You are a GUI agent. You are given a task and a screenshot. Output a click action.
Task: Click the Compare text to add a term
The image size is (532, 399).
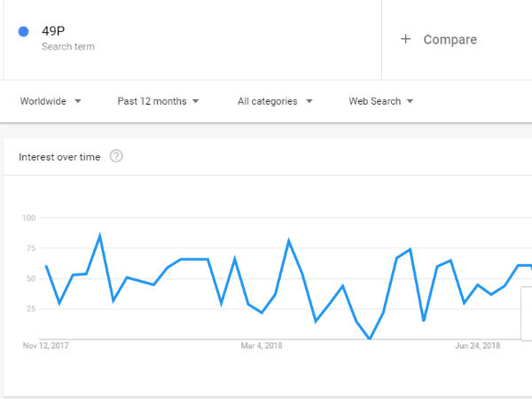coord(450,39)
